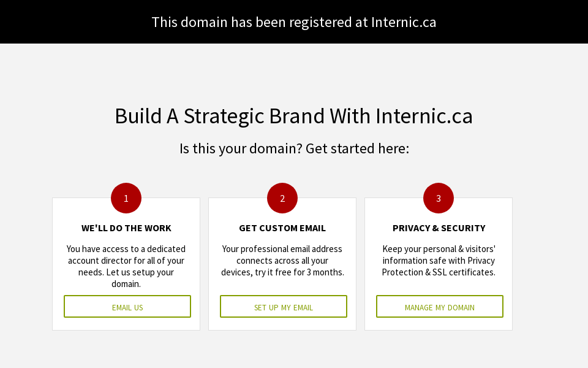Image resolution: width=588 pixels, height=368 pixels.
Task: Click "Keep your personal & visitors'" text line
Action: pos(439,249)
